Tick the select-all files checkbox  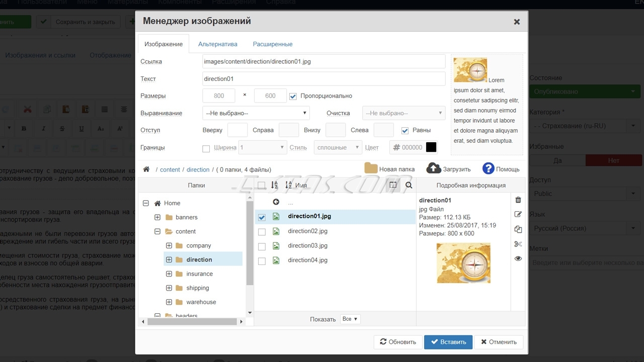[262, 186]
